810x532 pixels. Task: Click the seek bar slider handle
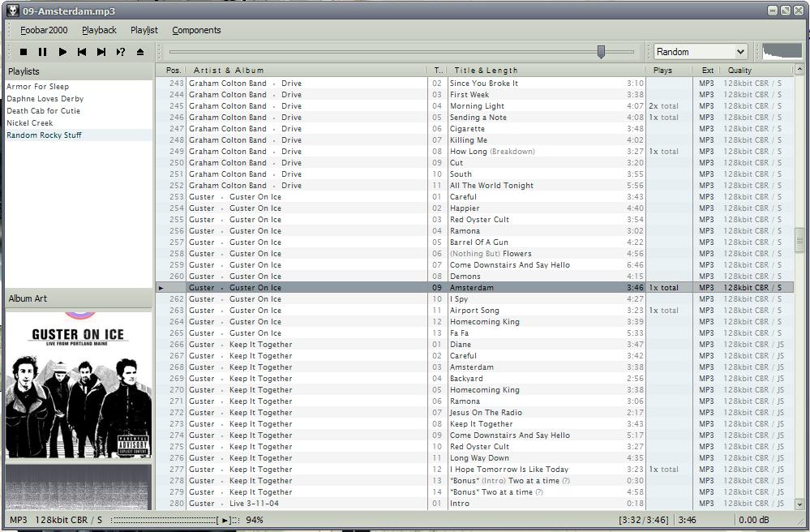point(601,52)
